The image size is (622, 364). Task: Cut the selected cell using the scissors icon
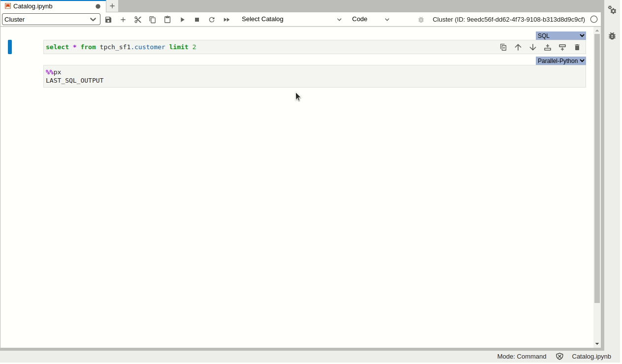click(138, 20)
